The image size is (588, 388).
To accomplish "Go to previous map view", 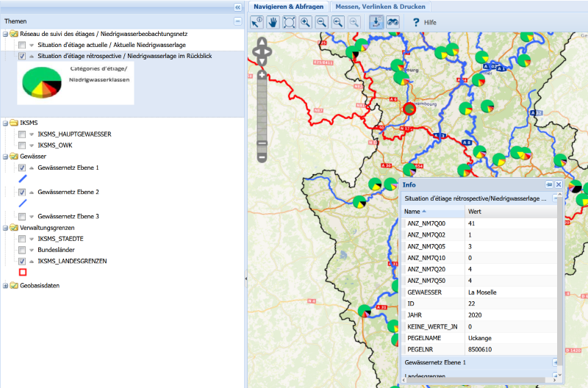I will coord(337,22).
